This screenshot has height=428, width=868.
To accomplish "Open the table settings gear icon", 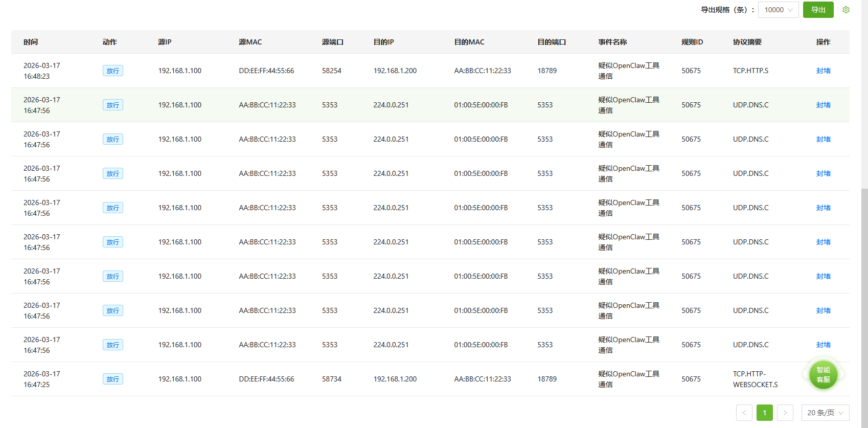I will pyautogui.click(x=846, y=10).
